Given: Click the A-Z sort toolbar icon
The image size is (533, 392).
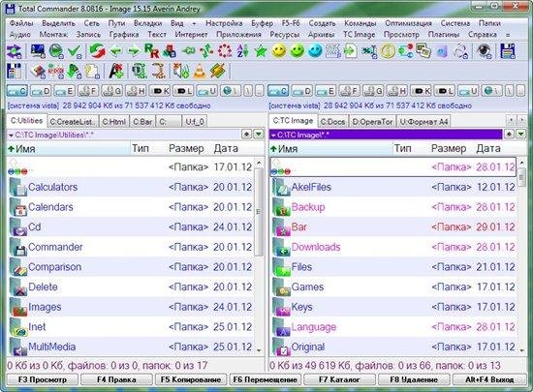Looking at the screenshot, I should pos(242,51).
